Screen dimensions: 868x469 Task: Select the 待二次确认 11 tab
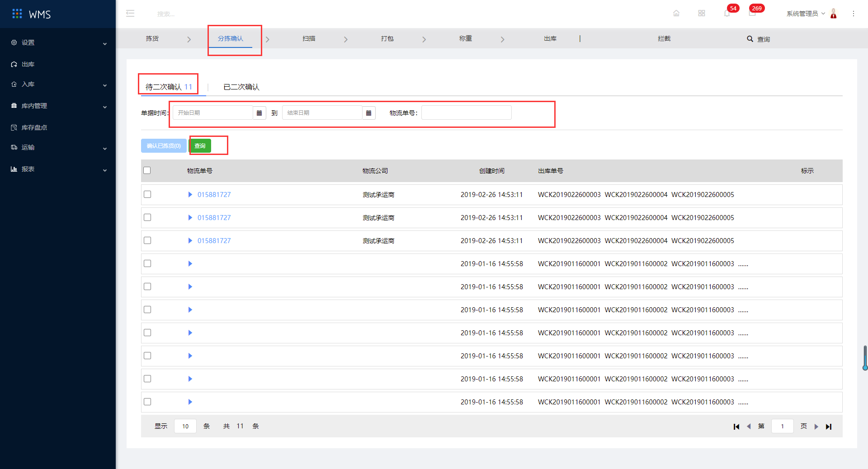pos(169,87)
